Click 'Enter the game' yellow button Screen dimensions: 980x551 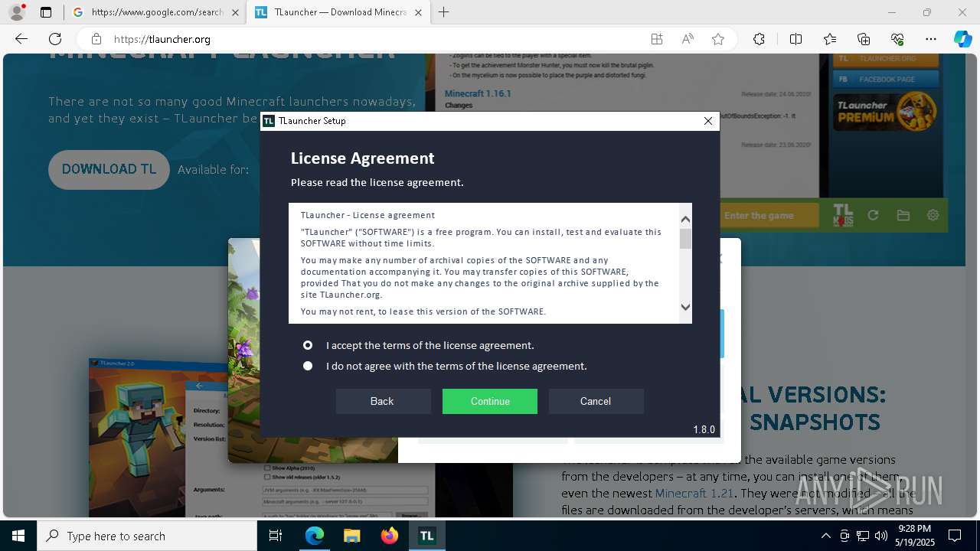tap(769, 215)
